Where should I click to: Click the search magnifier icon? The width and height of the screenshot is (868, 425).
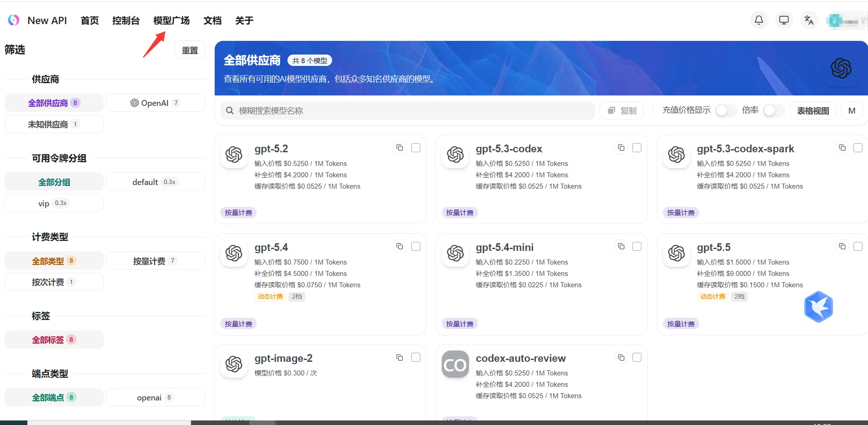pos(230,110)
